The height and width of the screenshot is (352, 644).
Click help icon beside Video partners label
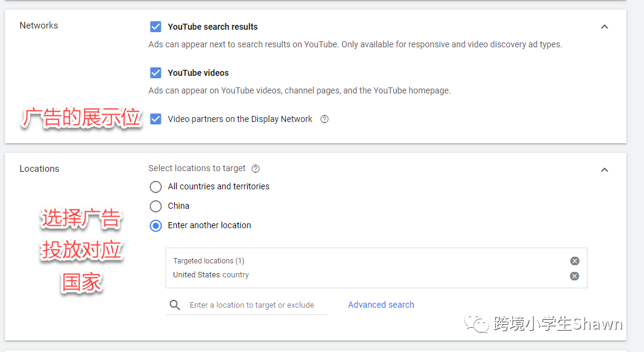(x=324, y=119)
